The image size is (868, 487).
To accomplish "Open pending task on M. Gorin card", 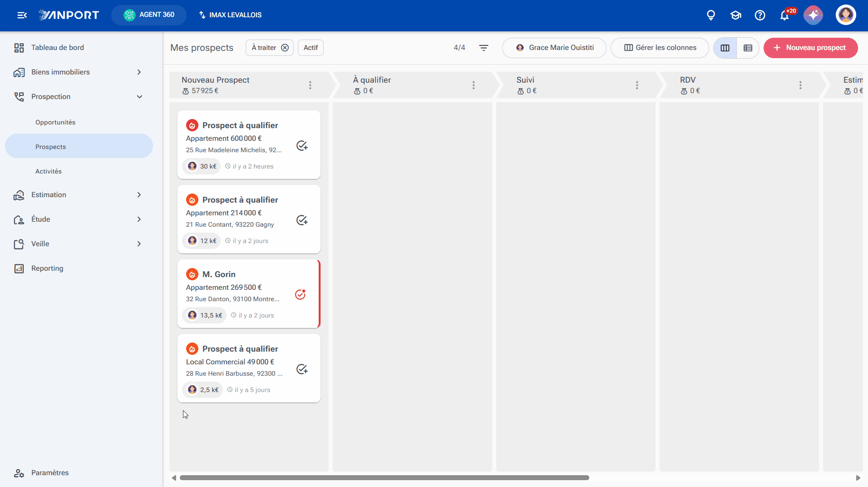I will point(301,294).
